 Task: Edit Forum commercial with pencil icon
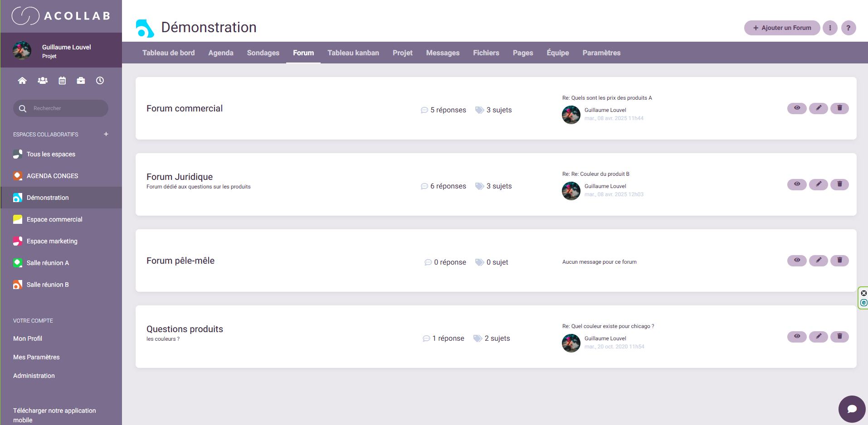[818, 108]
